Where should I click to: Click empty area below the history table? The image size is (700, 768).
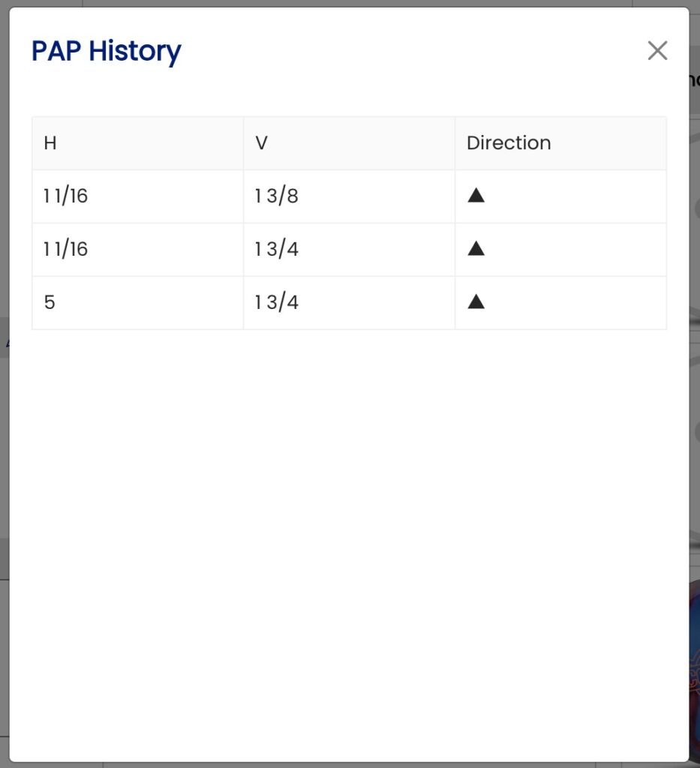point(349,525)
